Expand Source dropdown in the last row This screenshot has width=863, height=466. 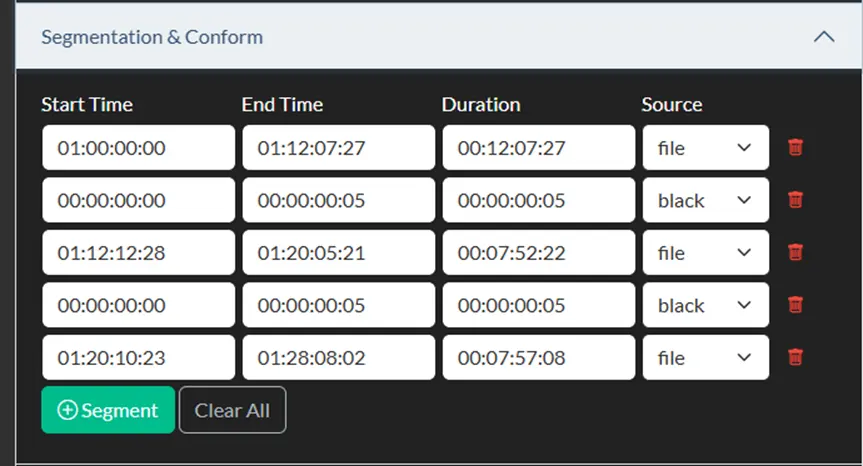click(705, 356)
